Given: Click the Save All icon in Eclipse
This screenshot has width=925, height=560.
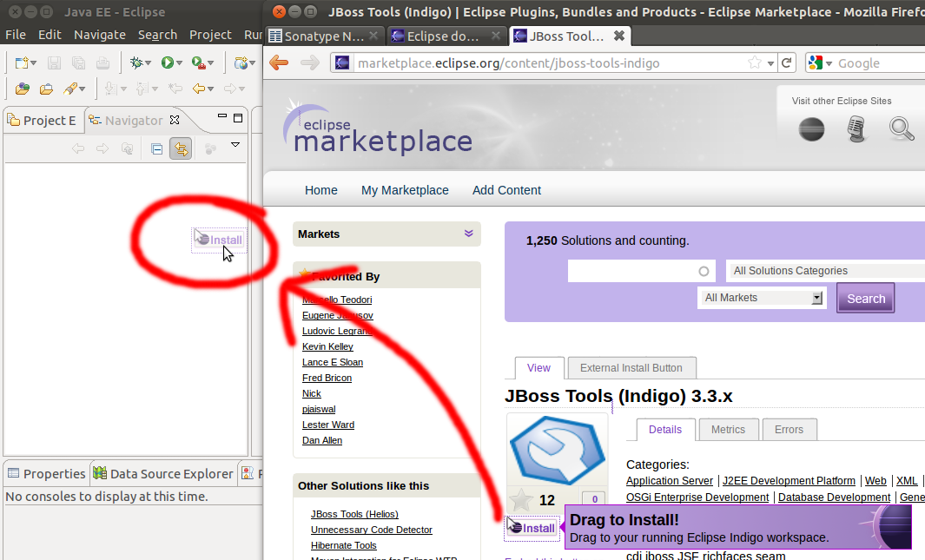Looking at the screenshot, I should click(x=78, y=63).
